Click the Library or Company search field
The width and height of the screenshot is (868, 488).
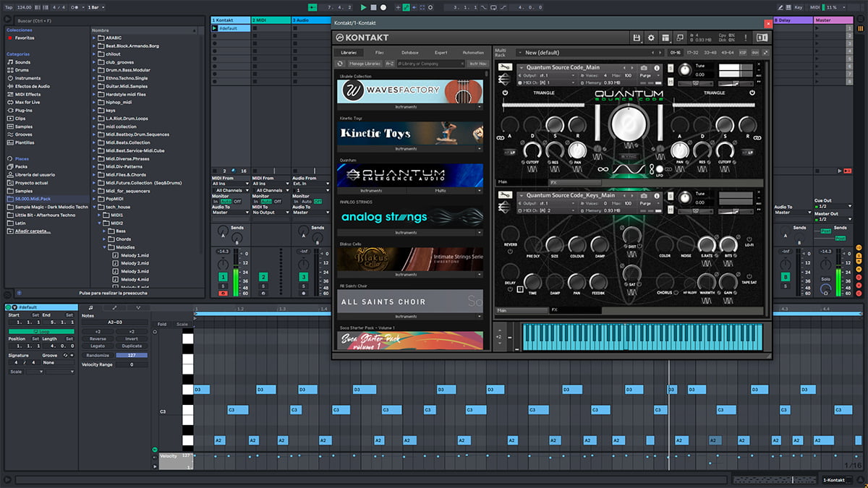tap(431, 64)
